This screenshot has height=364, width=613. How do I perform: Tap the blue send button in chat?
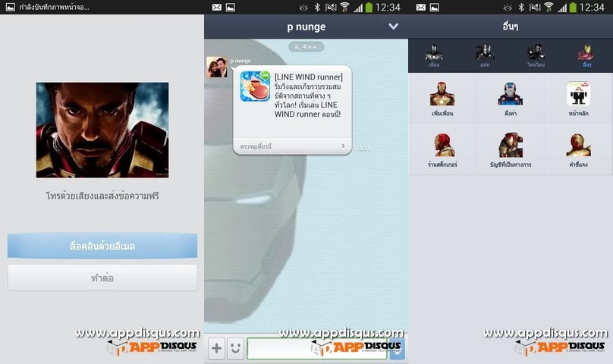398,348
